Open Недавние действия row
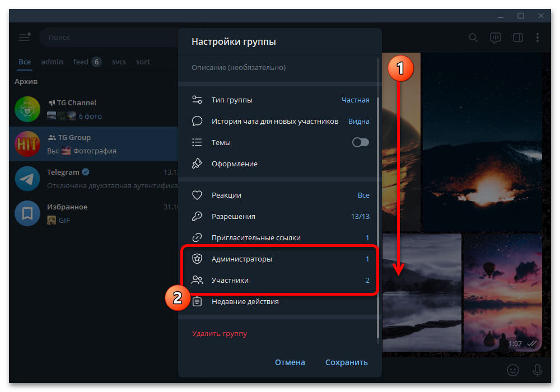The image size is (560, 392). (x=281, y=301)
